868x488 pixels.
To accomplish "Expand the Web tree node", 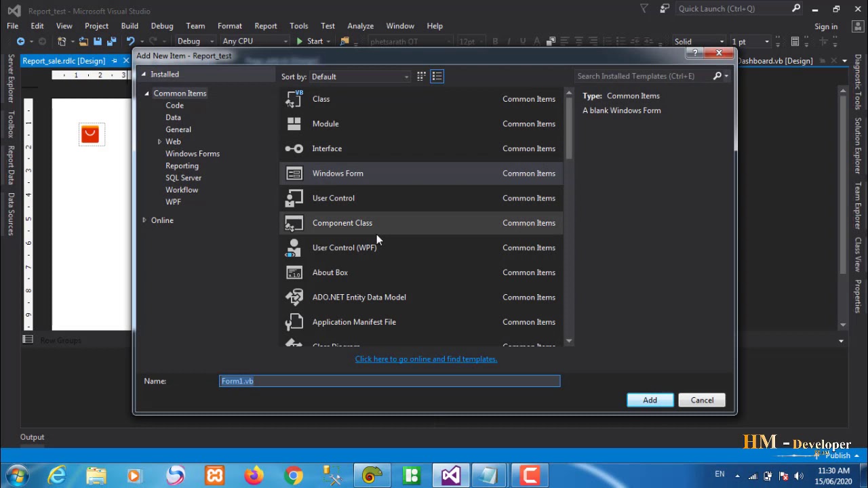I will [159, 142].
